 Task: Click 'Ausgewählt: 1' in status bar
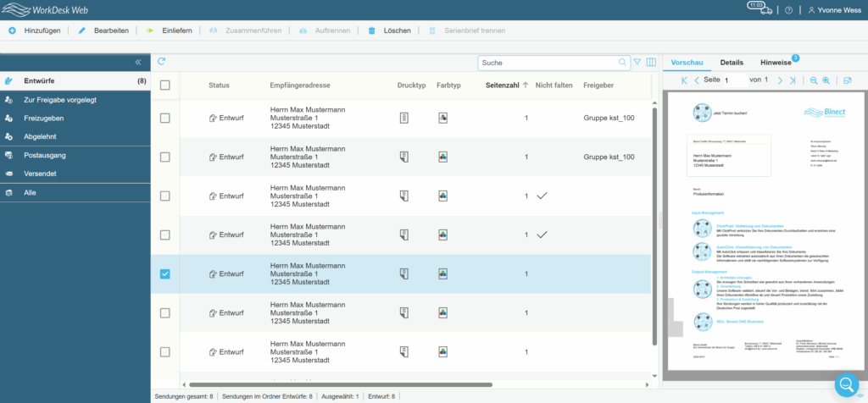[x=341, y=396]
